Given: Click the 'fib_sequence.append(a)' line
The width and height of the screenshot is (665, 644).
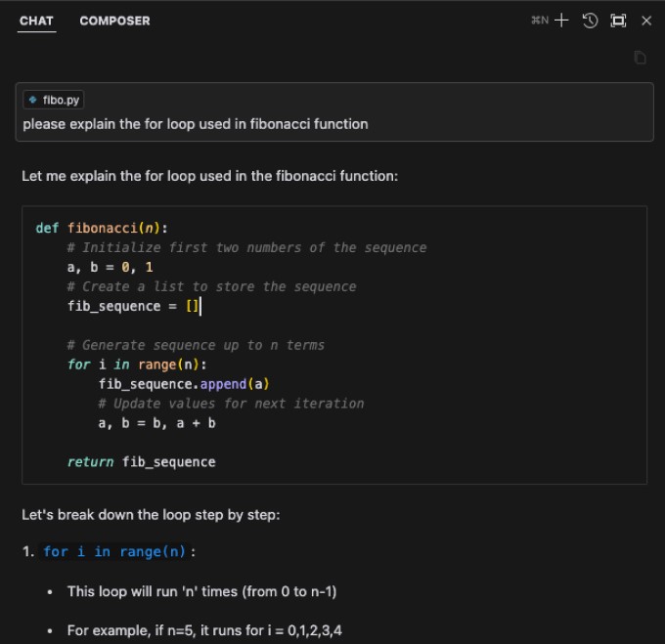Looking at the screenshot, I should click(x=184, y=384).
